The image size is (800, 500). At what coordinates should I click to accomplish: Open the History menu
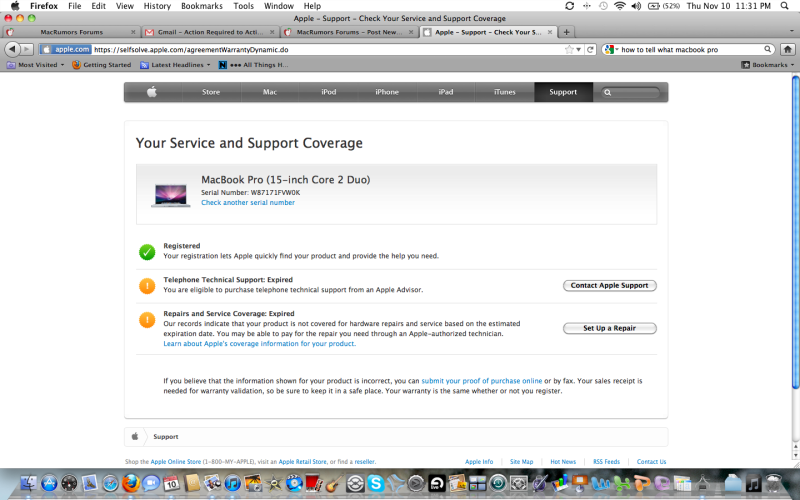[157, 6]
